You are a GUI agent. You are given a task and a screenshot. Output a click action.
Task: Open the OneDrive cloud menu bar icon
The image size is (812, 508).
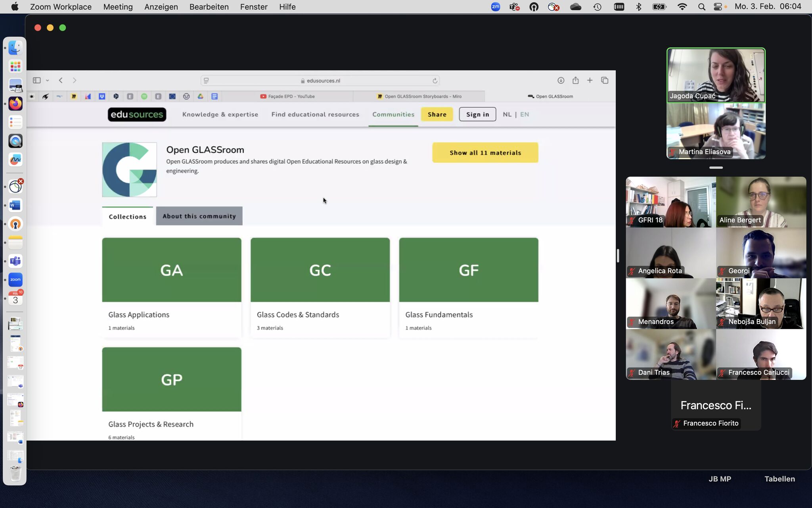575,7
